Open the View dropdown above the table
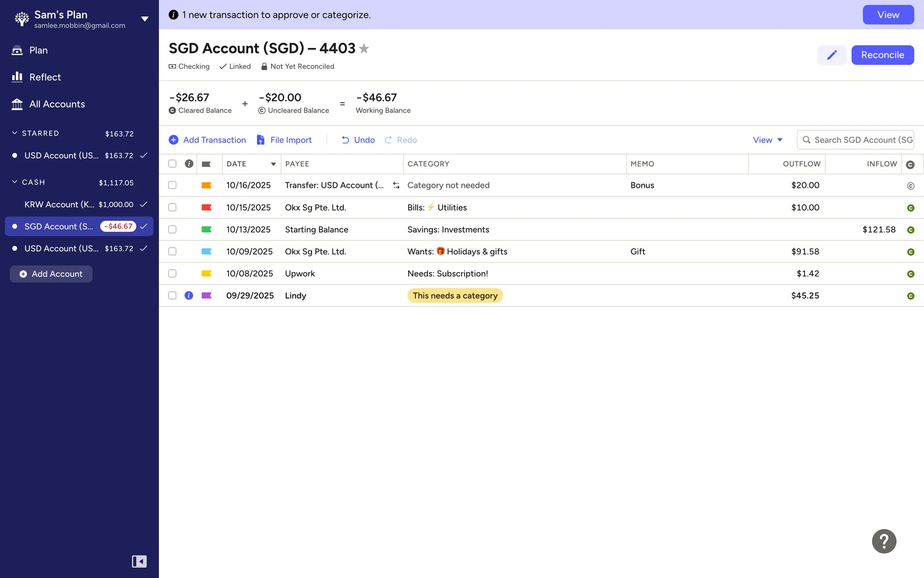The image size is (924, 578). 767,140
